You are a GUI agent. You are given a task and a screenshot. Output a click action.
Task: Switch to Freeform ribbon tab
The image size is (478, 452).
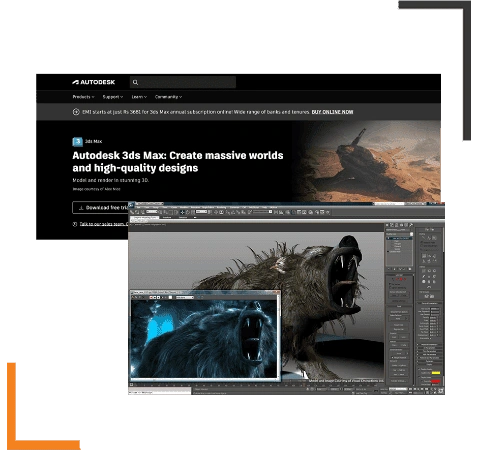click(167, 217)
